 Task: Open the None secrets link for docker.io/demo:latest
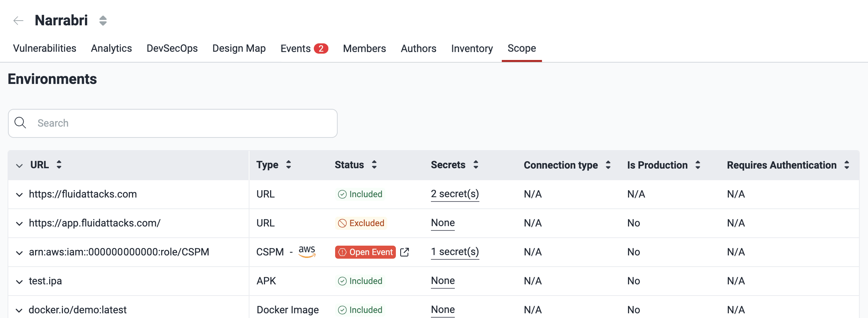pyautogui.click(x=443, y=310)
